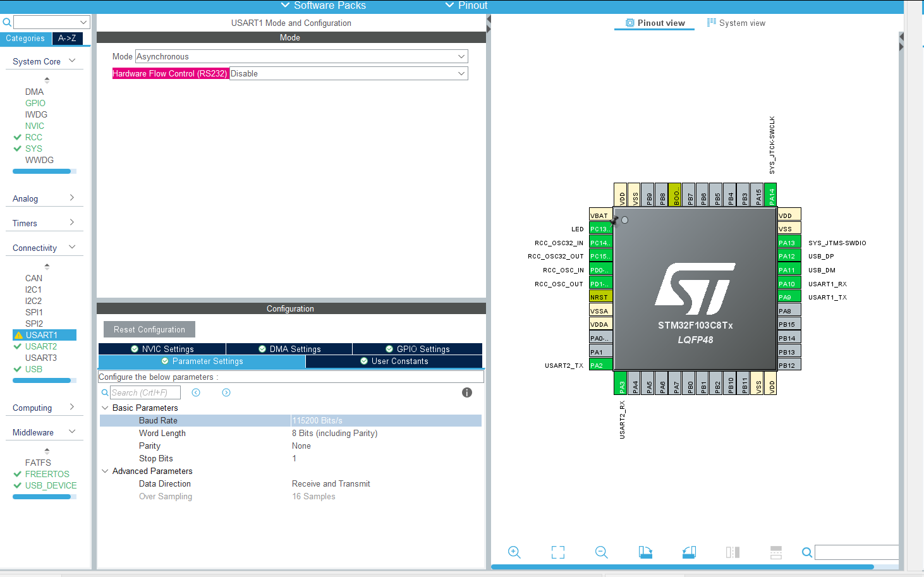Click the PA13 pin on the chip
Viewport: 924px width, 577px height.
click(789, 243)
